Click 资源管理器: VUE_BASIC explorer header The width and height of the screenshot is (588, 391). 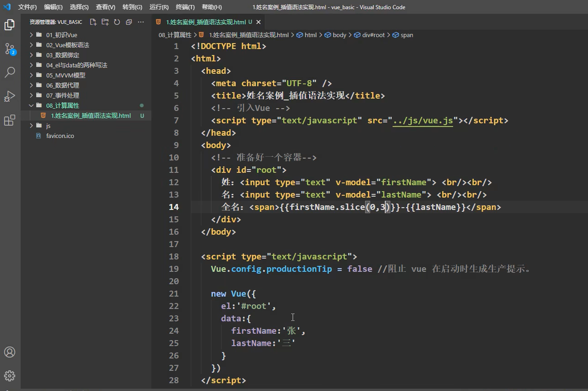(x=56, y=22)
